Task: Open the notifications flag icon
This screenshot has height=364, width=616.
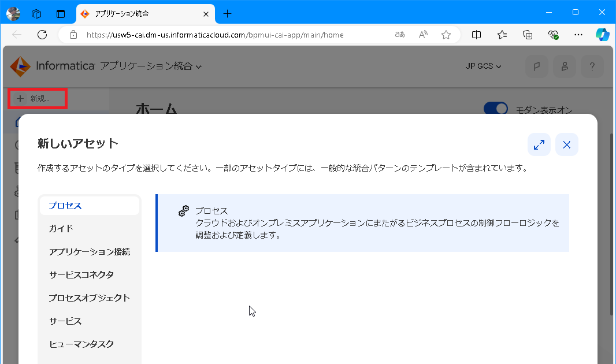Action: 537,66
